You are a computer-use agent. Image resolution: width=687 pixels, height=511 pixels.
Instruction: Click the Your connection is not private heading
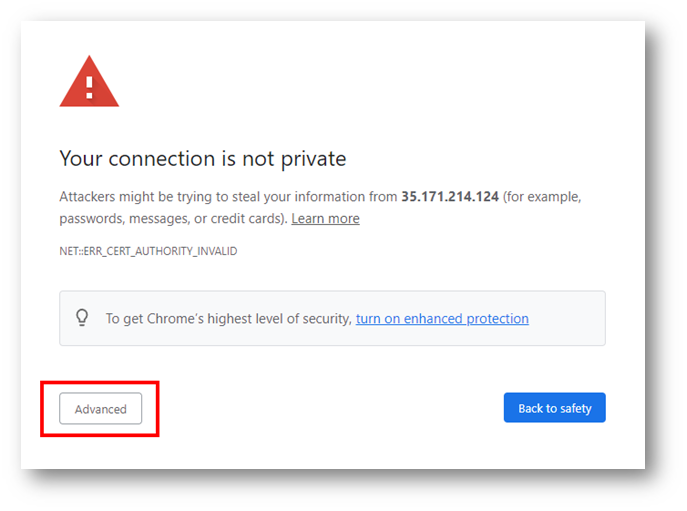(x=203, y=159)
